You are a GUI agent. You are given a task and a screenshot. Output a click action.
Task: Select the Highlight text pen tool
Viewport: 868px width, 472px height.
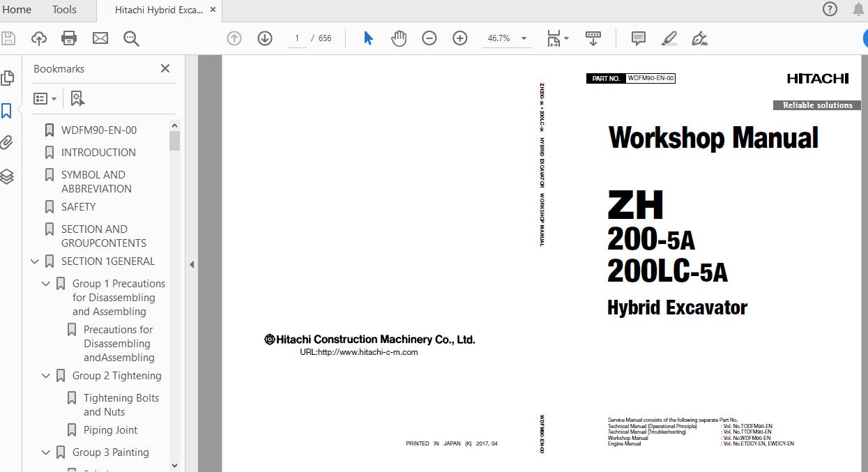(669, 38)
